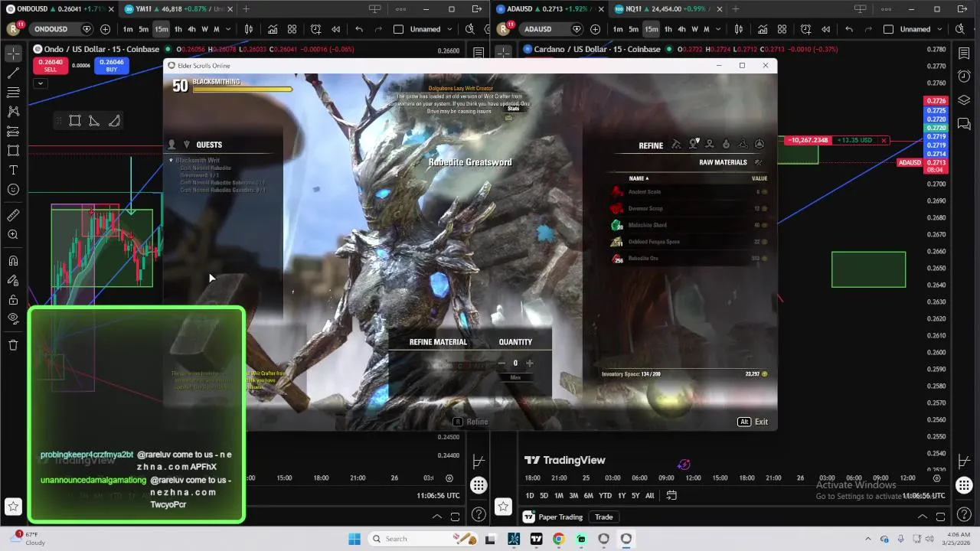
Task: Open the Paper Trading panel tab
Action: (554, 517)
